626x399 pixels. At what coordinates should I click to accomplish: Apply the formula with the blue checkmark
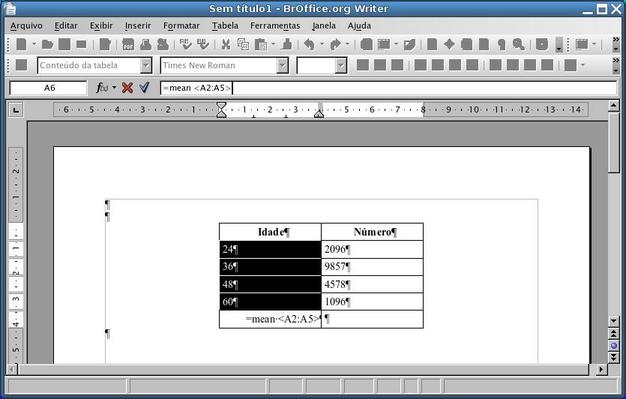click(145, 87)
